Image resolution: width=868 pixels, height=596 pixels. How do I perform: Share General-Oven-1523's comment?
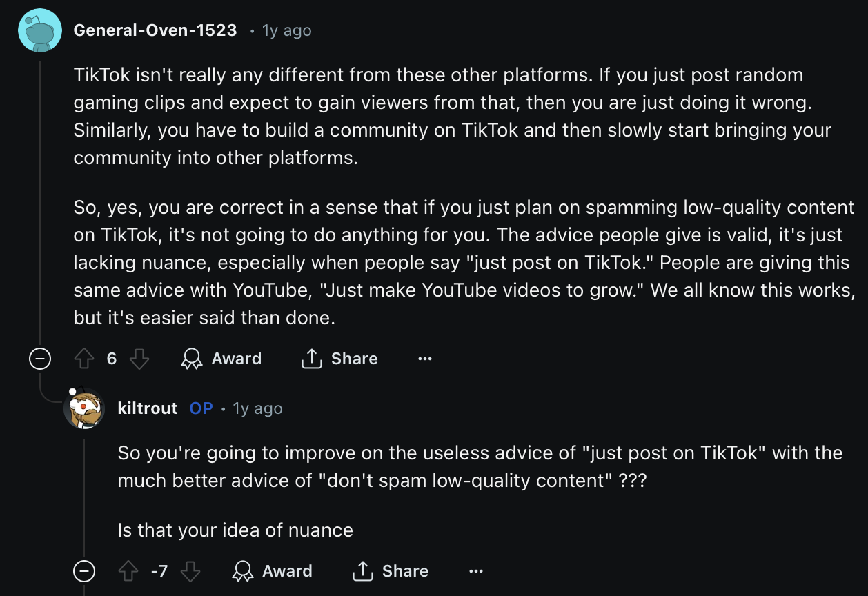[x=339, y=359]
